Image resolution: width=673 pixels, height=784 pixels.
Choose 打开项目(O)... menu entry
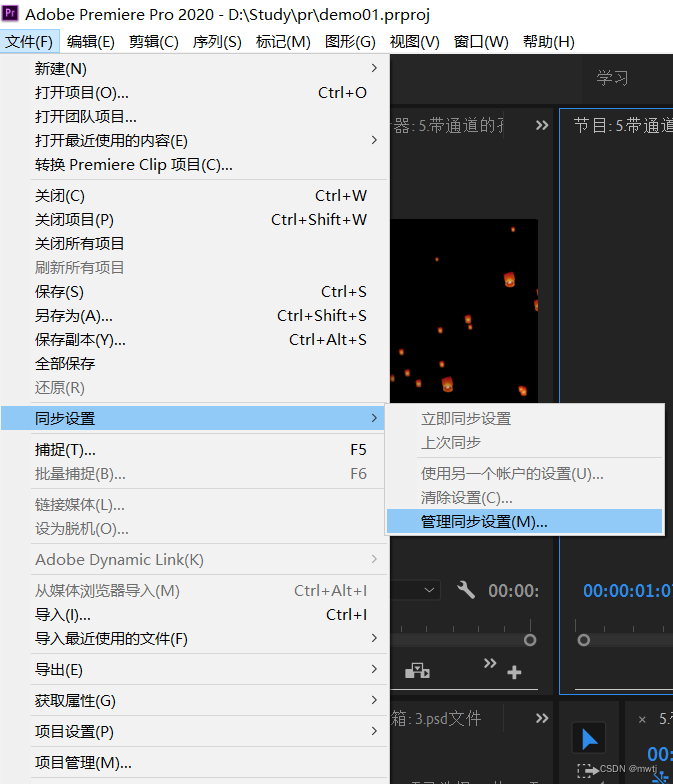click(x=195, y=92)
